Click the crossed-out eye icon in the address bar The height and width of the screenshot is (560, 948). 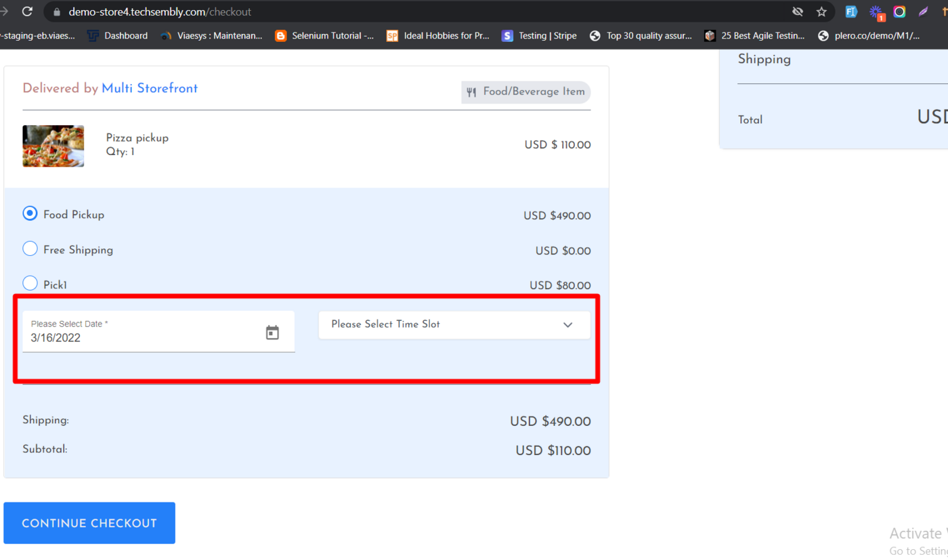(x=798, y=12)
